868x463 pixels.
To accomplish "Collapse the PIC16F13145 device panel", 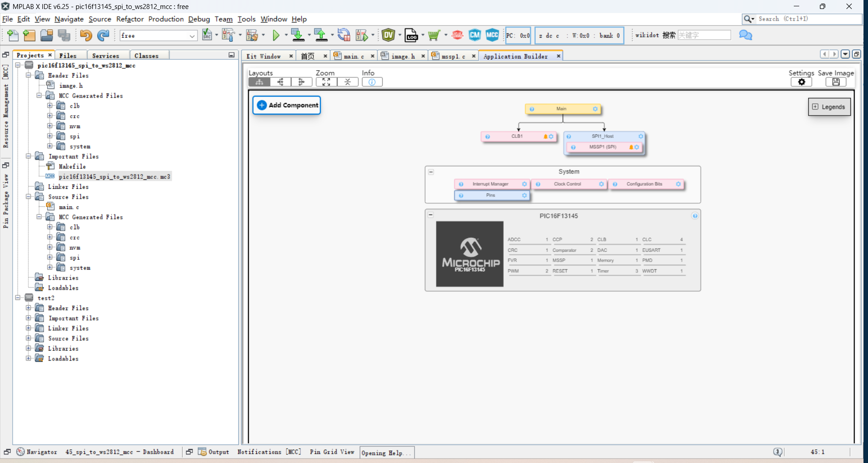I will coord(430,215).
